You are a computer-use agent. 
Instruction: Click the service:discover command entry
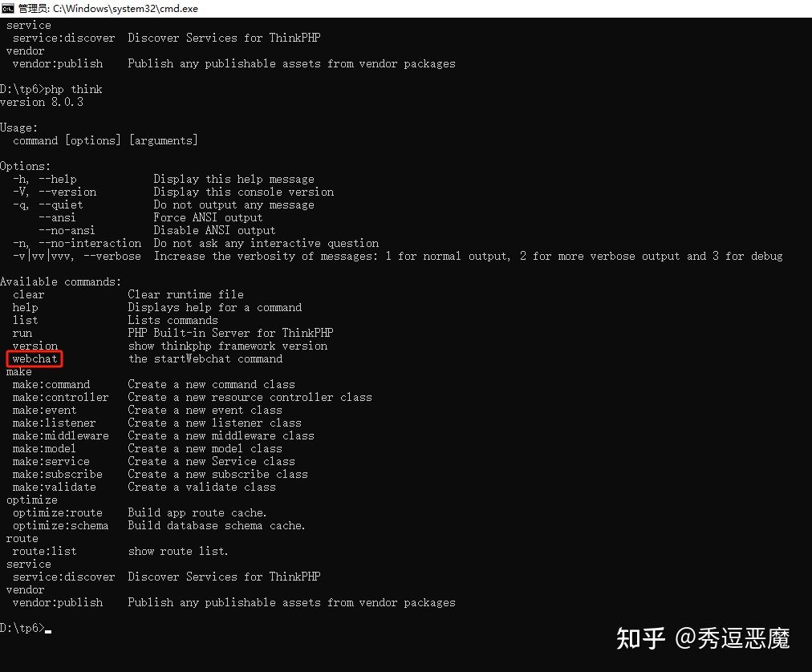(x=63, y=577)
